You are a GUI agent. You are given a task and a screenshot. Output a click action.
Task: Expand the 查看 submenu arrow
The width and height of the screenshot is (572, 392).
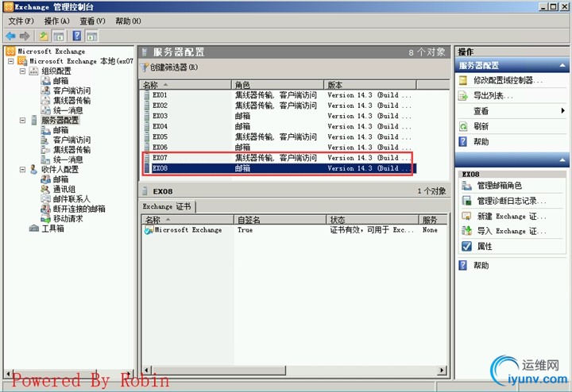(x=563, y=111)
